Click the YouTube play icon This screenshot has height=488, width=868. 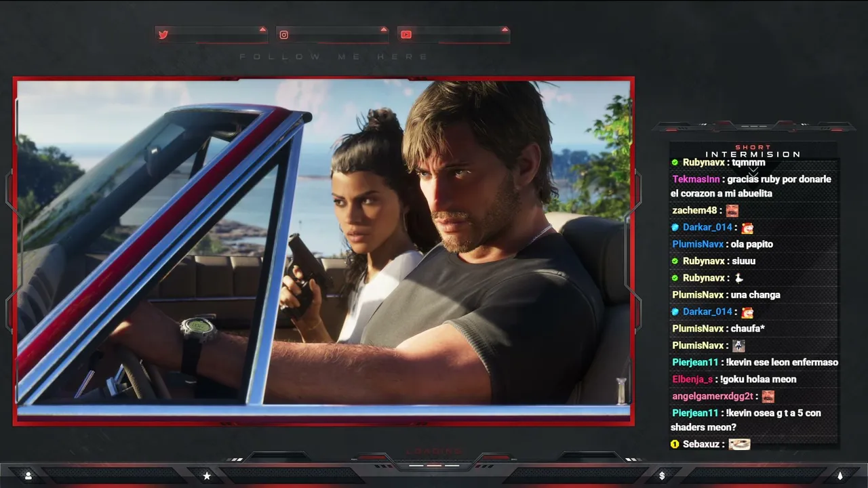tap(406, 35)
